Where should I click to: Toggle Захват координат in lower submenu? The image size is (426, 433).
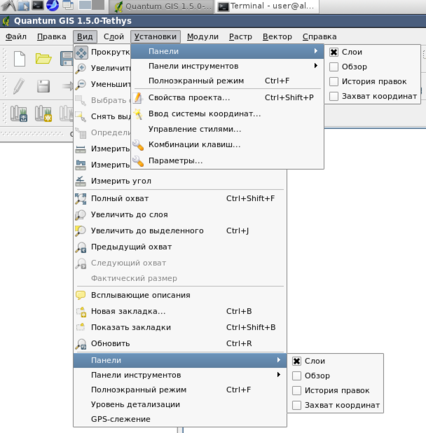pos(297,405)
